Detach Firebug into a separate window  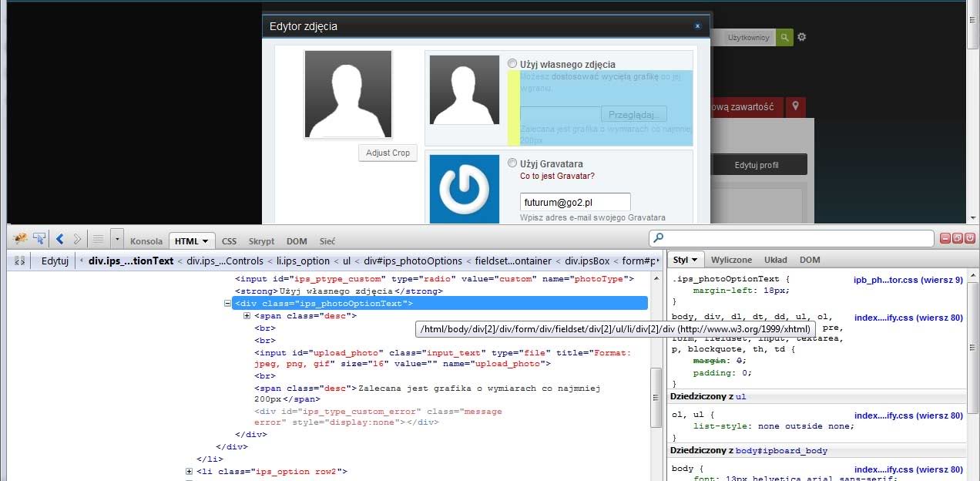(958, 239)
